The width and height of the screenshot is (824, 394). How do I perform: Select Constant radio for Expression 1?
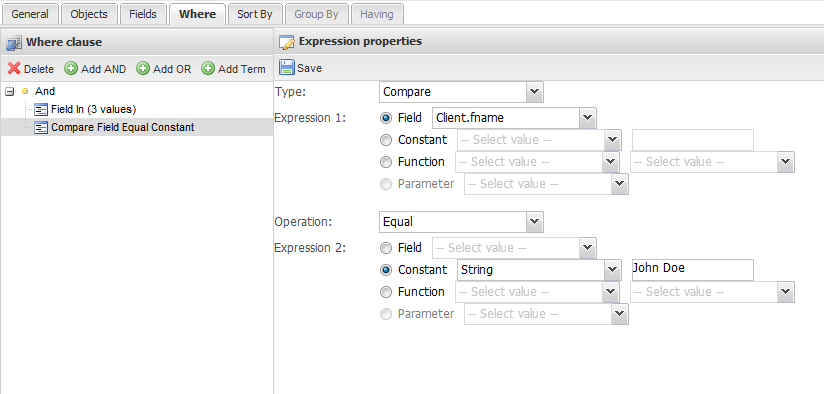coord(386,140)
